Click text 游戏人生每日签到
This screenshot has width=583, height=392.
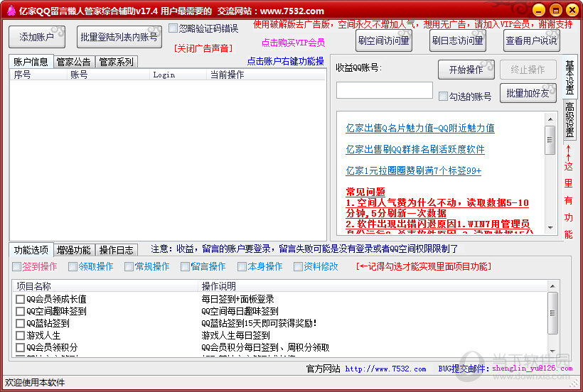pyautogui.click(x=235, y=336)
